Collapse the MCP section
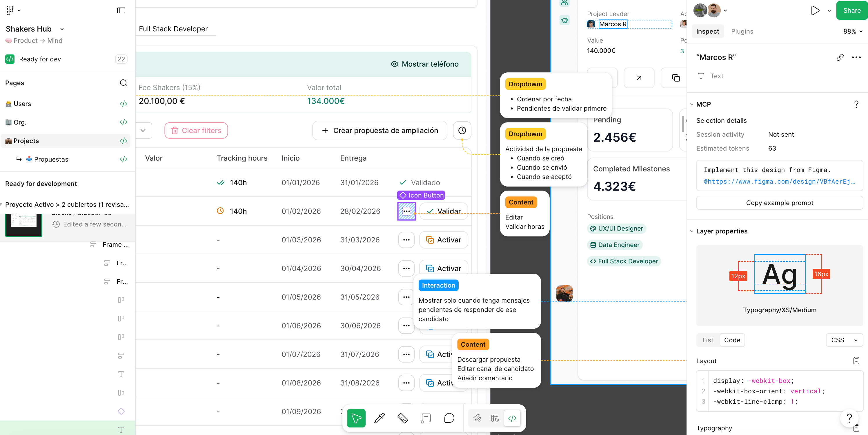This screenshot has height=435, width=868. (x=692, y=104)
